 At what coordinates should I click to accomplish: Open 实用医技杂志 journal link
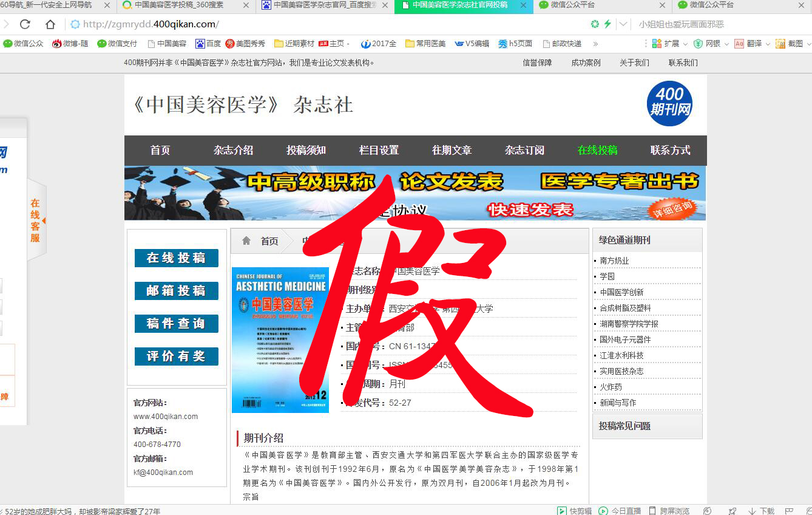[x=621, y=371]
